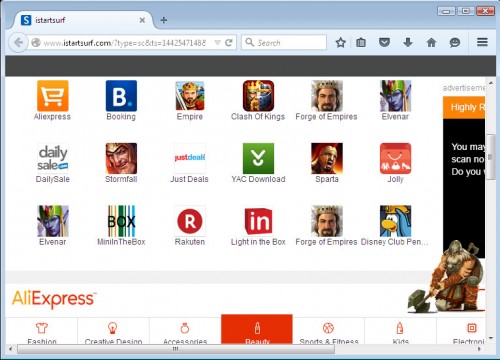
Task: Select the Sports & Fitness category tab
Action: click(x=329, y=331)
